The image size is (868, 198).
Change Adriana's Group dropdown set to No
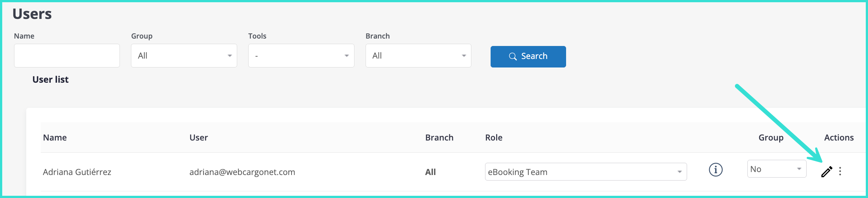[x=776, y=169]
